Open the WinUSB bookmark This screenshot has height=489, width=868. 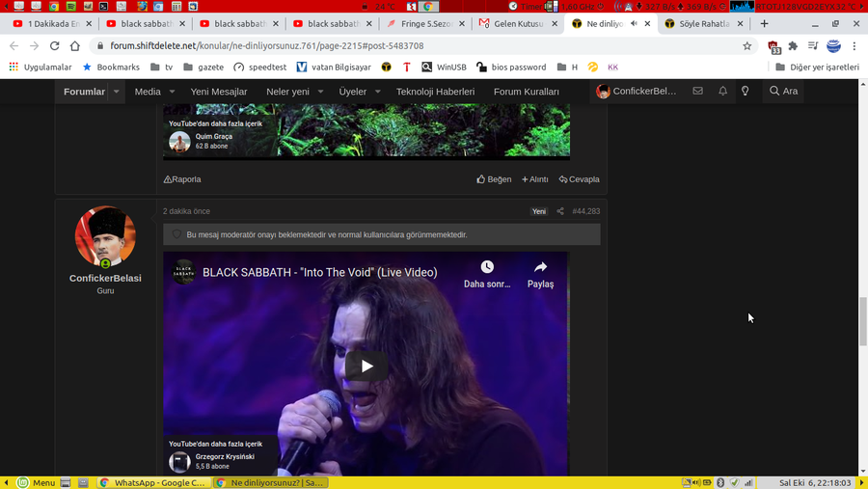point(444,67)
